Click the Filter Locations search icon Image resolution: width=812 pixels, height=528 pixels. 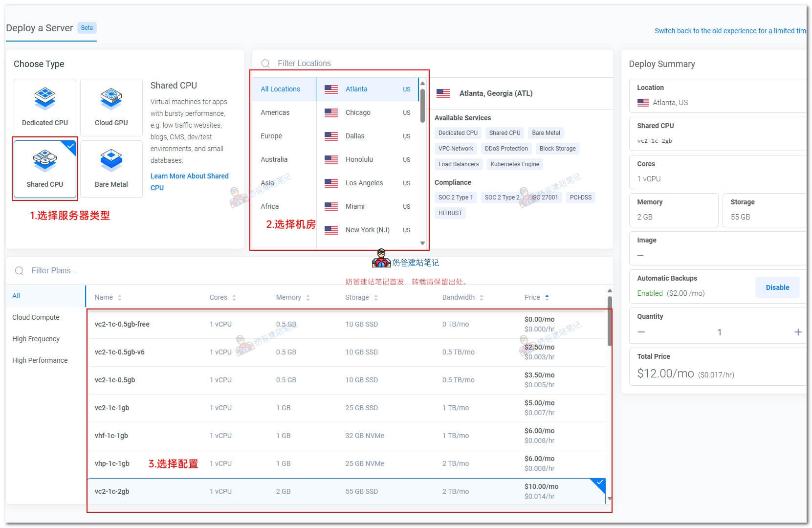click(265, 64)
